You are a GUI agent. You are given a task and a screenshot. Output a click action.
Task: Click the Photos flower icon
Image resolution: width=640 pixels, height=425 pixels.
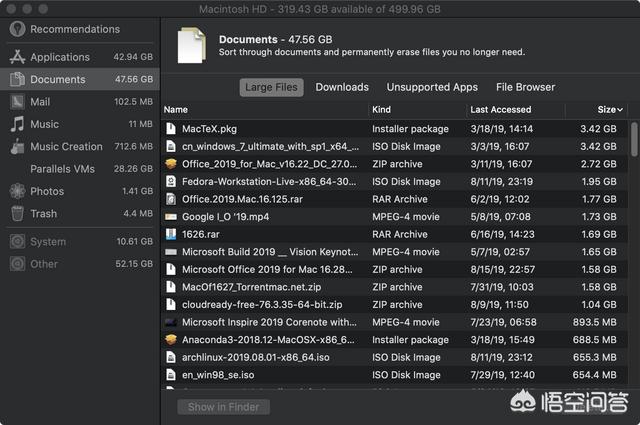[18, 191]
